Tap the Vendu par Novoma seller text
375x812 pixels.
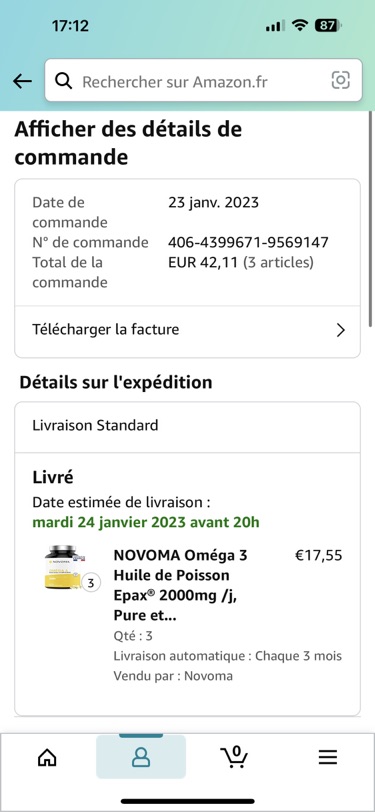(x=173, y=675)
